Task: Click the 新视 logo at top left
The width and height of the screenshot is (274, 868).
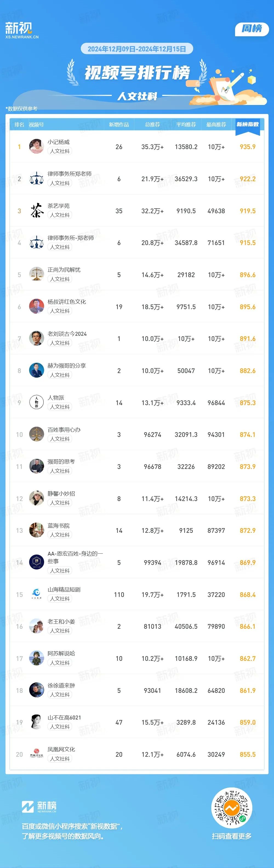Action: coord(22,30)
